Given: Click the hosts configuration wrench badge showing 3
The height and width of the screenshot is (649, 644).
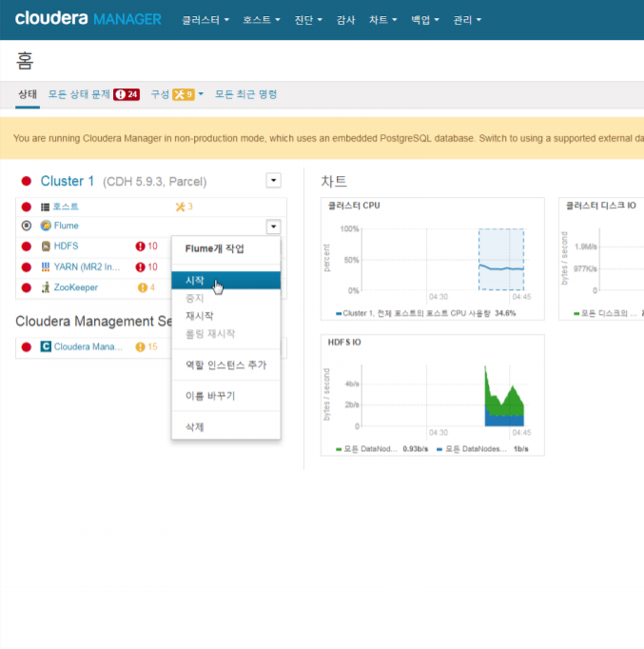Looking at the screenshot, I should [184, 206].
